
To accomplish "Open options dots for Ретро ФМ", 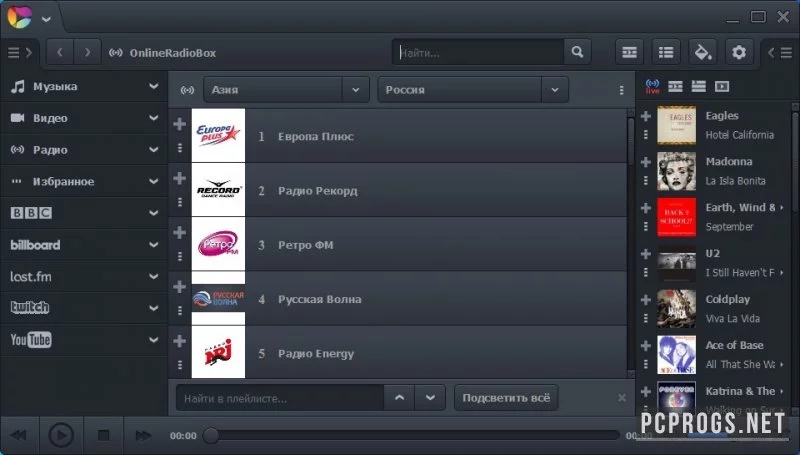I will tap(180, 257).
